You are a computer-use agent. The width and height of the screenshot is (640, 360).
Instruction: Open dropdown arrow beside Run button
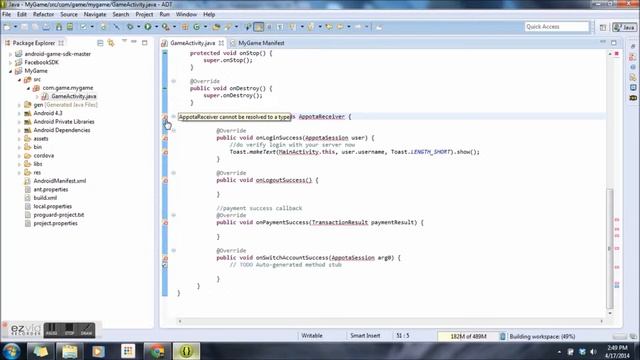pyautogui.click(x=156, y=27)
